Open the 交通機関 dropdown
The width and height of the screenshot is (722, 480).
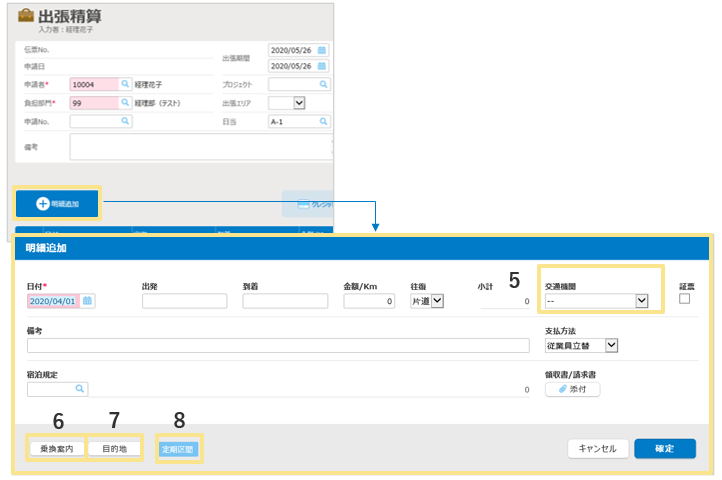point(597,301)
